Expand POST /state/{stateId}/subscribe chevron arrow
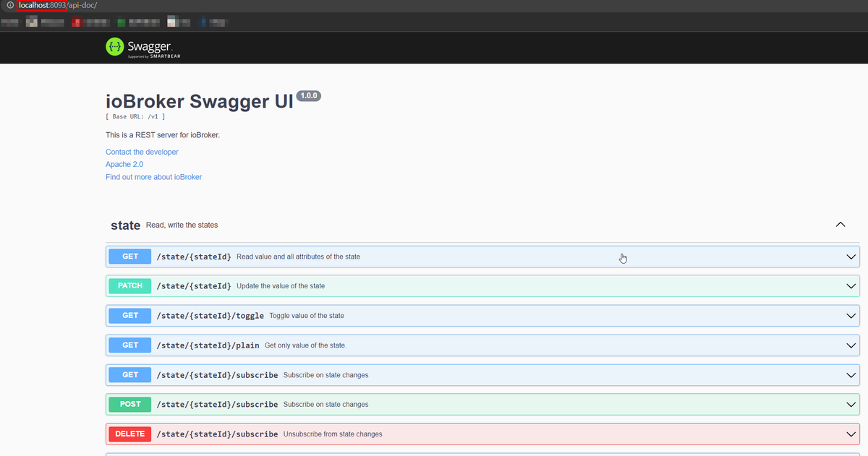868x456 pixels. click(x=851, y=405)
